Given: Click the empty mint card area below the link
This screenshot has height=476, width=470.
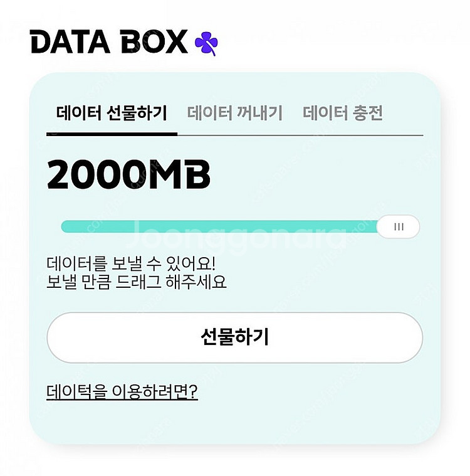Looking at the screenshot, I should click(x=235, y=423).
